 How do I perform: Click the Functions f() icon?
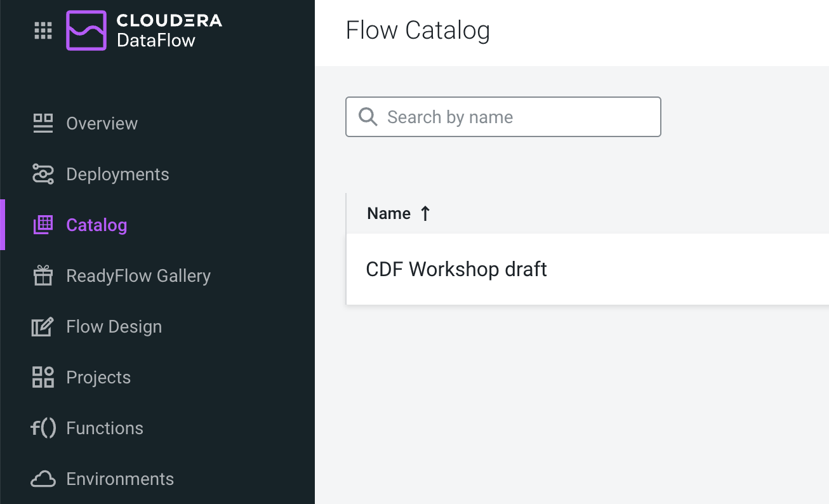[43, 428]
